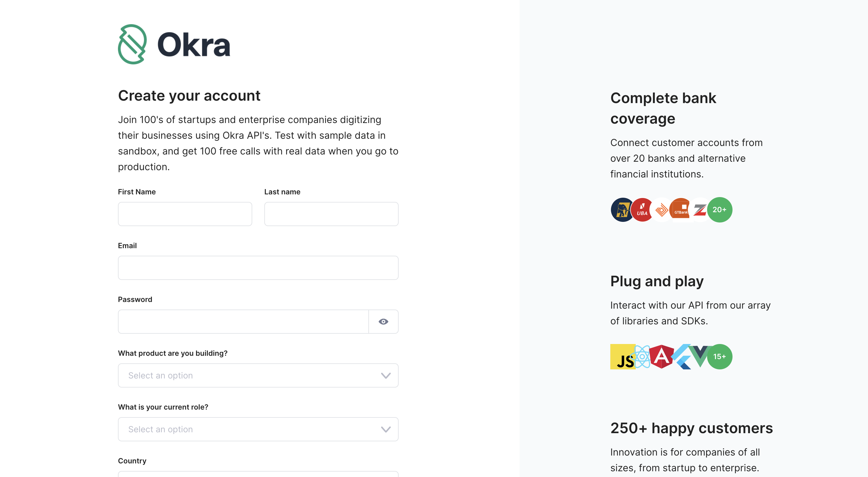This screenshot has height=477, width=868.
Task: Expand the role dropdown chevron arrow
Action: pos(386,429)
